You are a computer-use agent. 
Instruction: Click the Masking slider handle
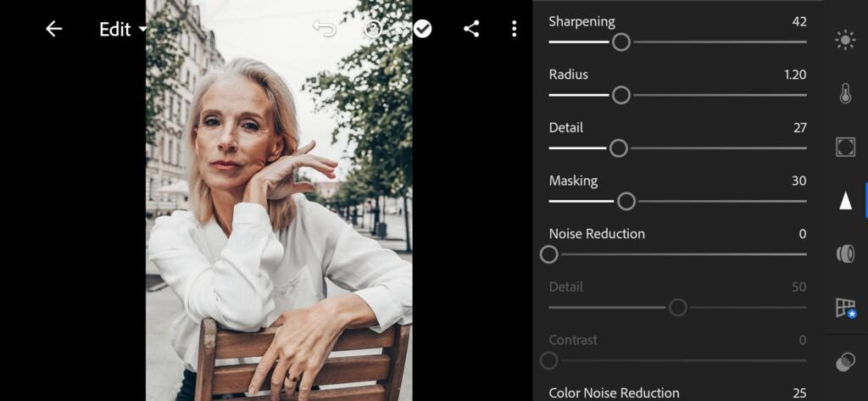pyautogui.click(x=626, y=202)
